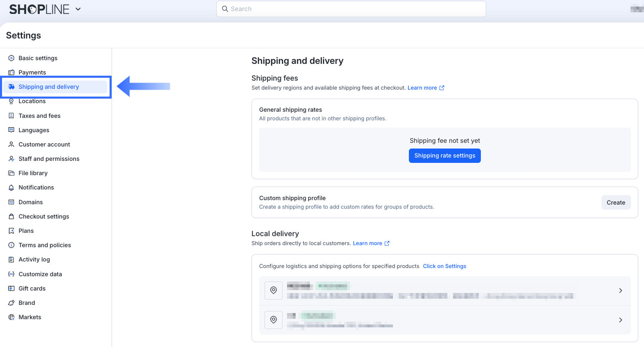Click the Markets globe icon

point(11,317)
